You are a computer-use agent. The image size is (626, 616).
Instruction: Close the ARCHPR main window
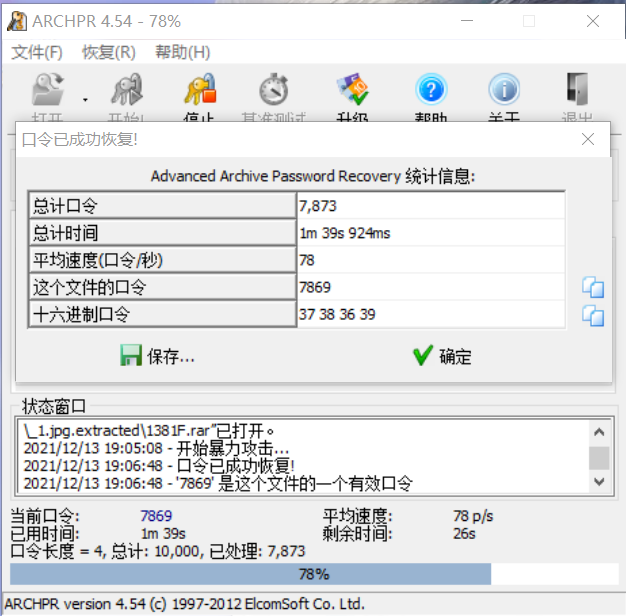(x=593, y=21)
